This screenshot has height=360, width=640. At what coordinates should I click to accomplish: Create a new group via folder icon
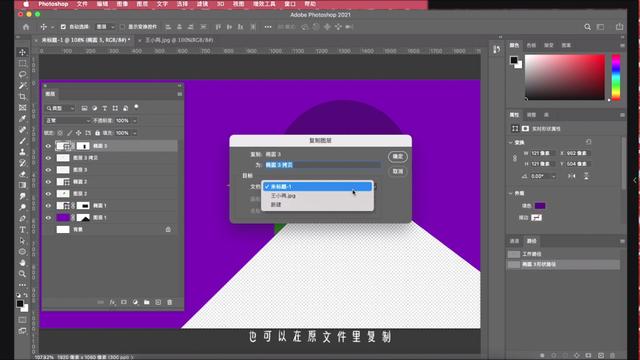tap(147, 302)
